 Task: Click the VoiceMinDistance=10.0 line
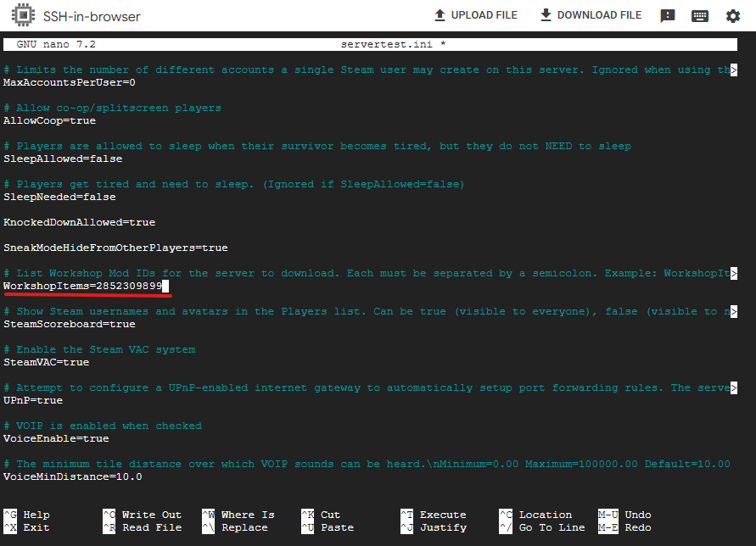pyautogui.click(x=73, y=476)
